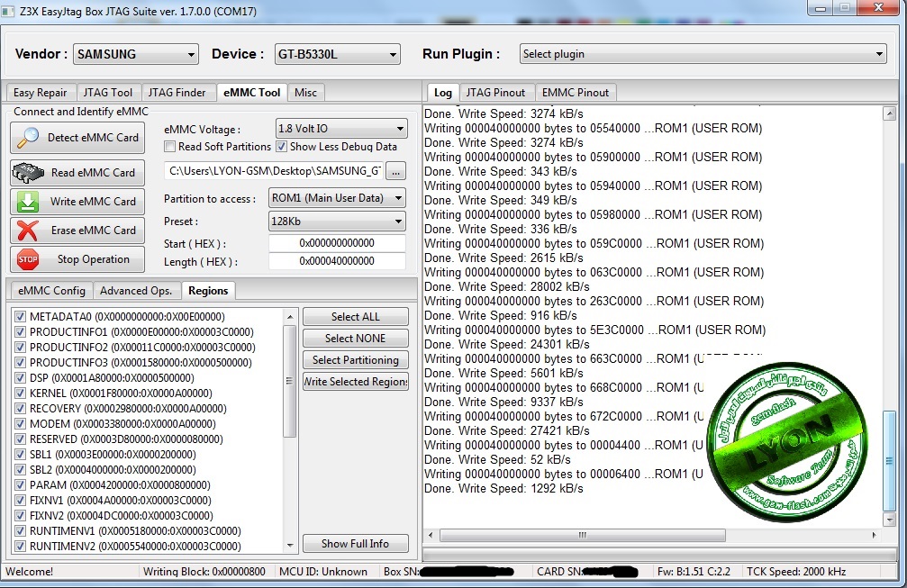
Task: Click the red STOP sign icon
Action: [x=28, y=259]
